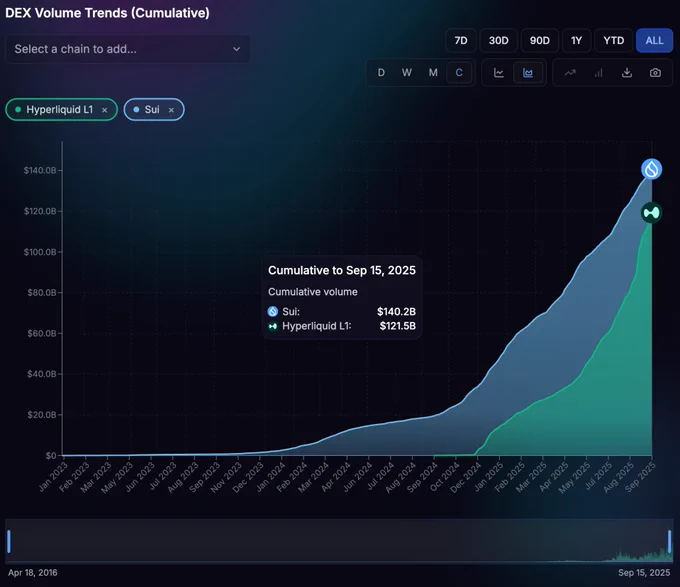The image size is (680, 587).
Task: Click the 'DEX Volume Trends (Cumulative)' title
Action: coord(107,13)
